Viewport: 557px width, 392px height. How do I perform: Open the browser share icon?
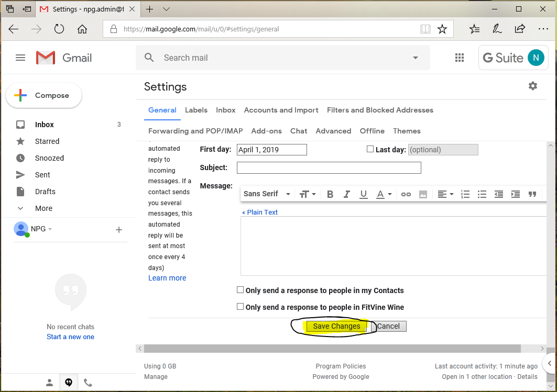(x=520, y=29)
